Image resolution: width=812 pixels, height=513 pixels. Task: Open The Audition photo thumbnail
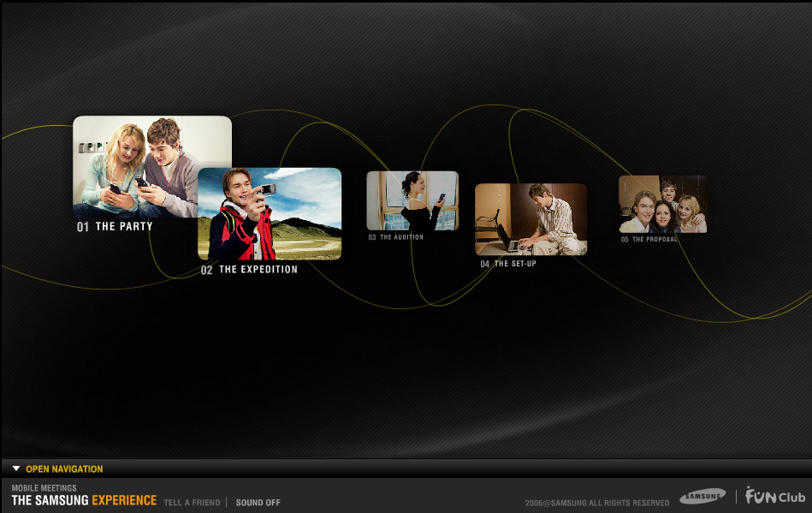coord(412,200)
